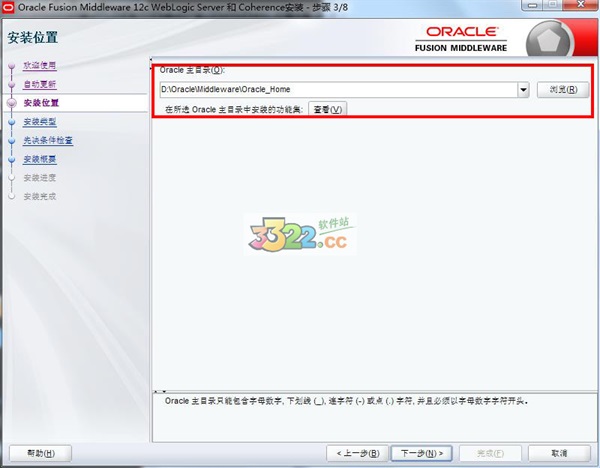Image resolution: width=600 pixels, height=468 pixels.
Task: Click the 安装类型 step bullet icon
Action: pyautogui.click(x=11, y=122)
